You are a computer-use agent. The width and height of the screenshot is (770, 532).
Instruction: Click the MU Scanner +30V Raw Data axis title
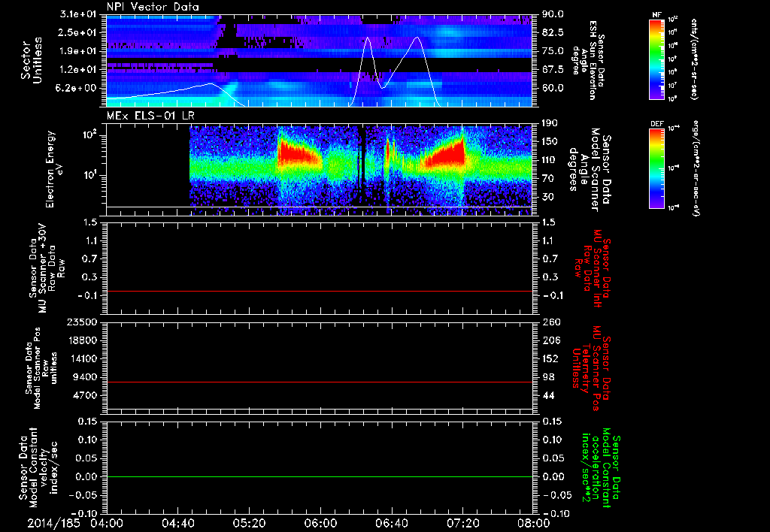point(46,268)
